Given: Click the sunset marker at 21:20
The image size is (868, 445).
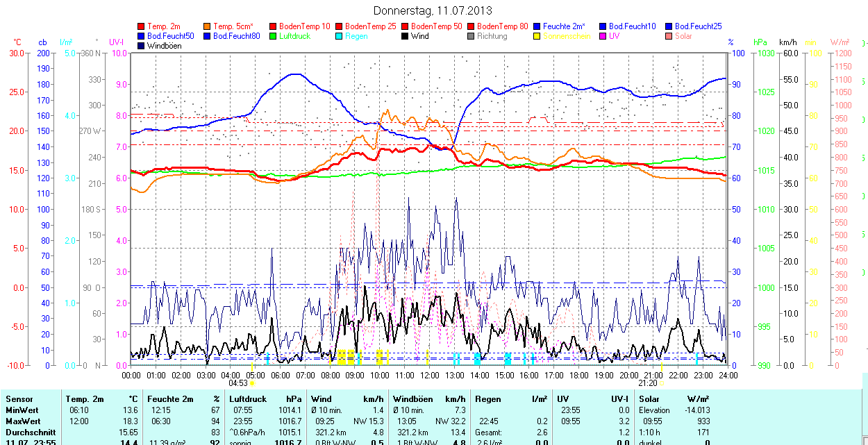Looking at the screenshot, I should click(x=647, y=383).
